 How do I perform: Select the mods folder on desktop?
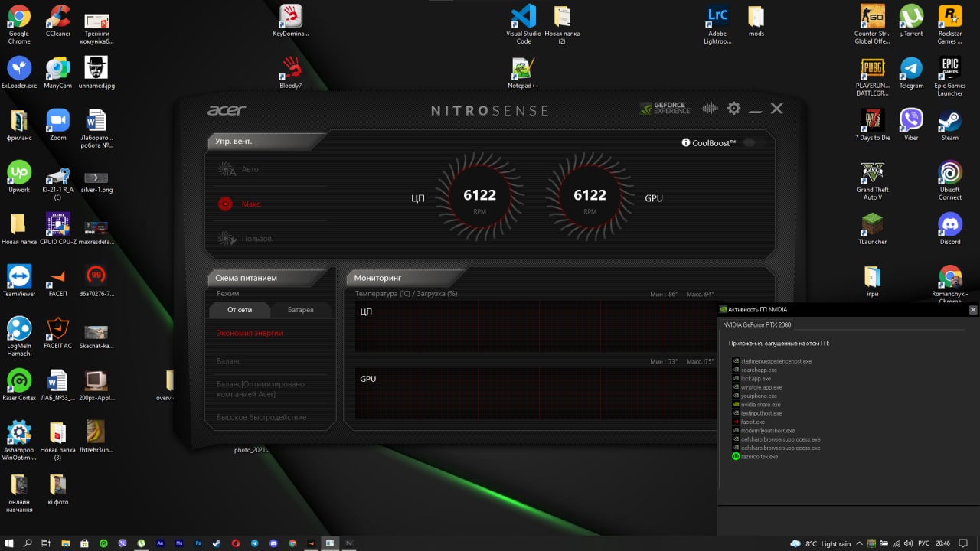pyautogui.click(x=756, y=21)
